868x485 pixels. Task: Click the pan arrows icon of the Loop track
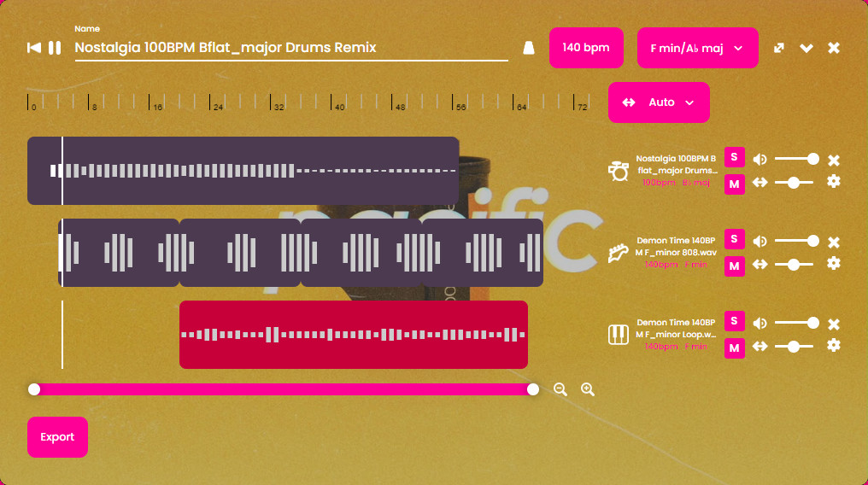759,346
